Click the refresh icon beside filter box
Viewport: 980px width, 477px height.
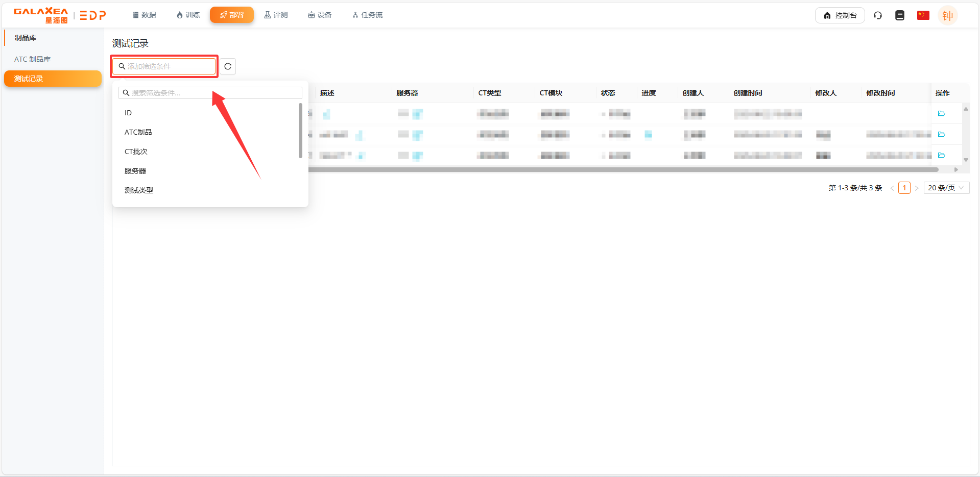coord(228,66)
